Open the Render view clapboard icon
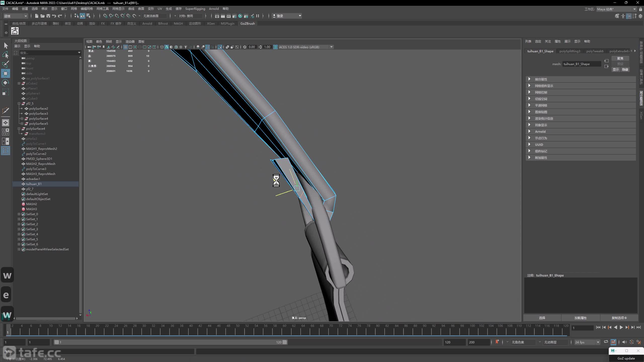 tap(217, 16)
